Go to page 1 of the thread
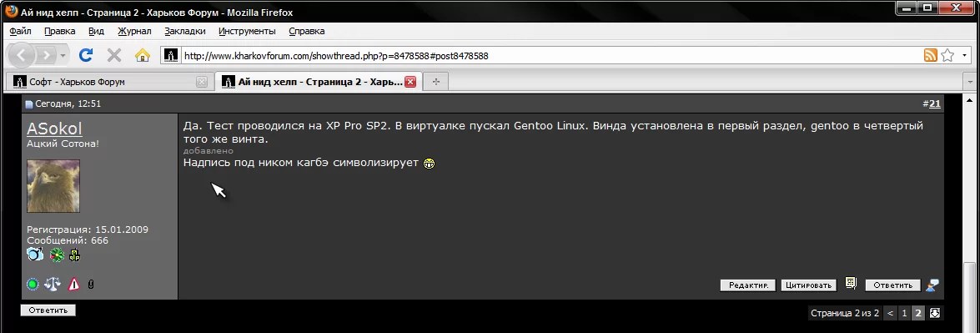Screen dimensions: 980x333 coord(904,313)
